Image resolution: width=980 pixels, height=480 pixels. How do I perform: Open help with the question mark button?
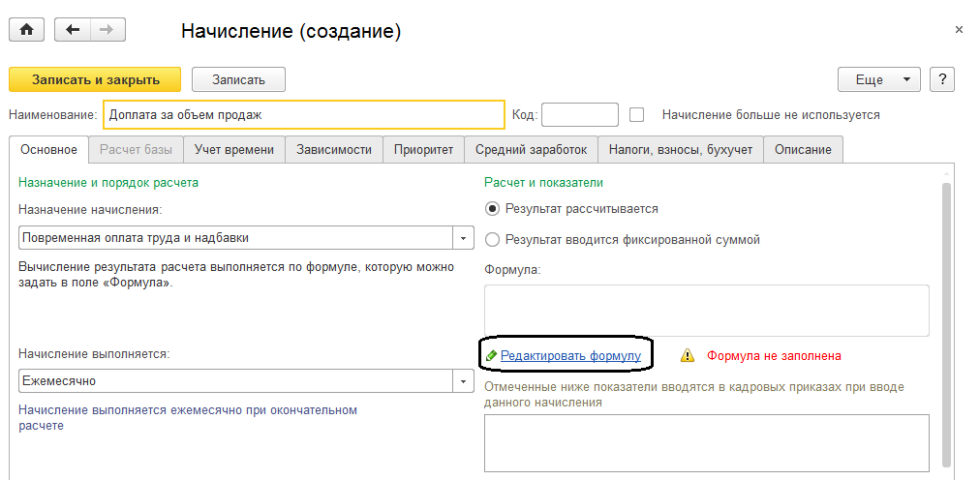point(942,79)
